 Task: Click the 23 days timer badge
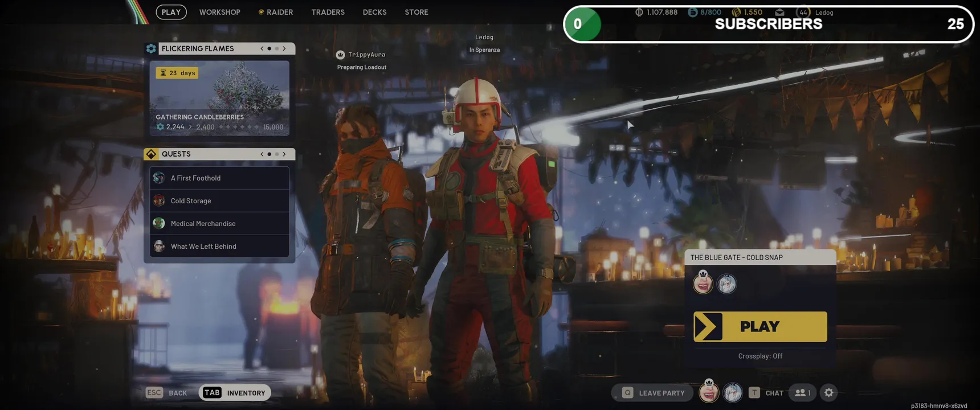coord(177,73)
